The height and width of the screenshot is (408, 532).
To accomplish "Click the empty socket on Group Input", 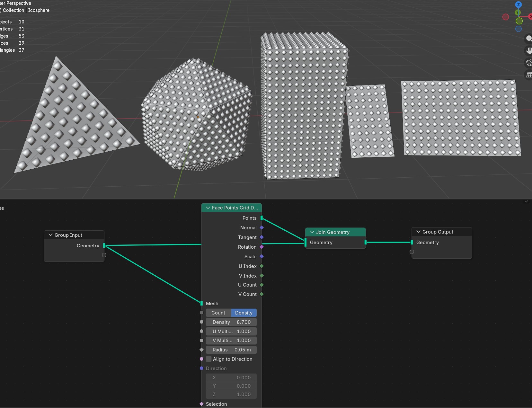I will [x=104, y=255].
